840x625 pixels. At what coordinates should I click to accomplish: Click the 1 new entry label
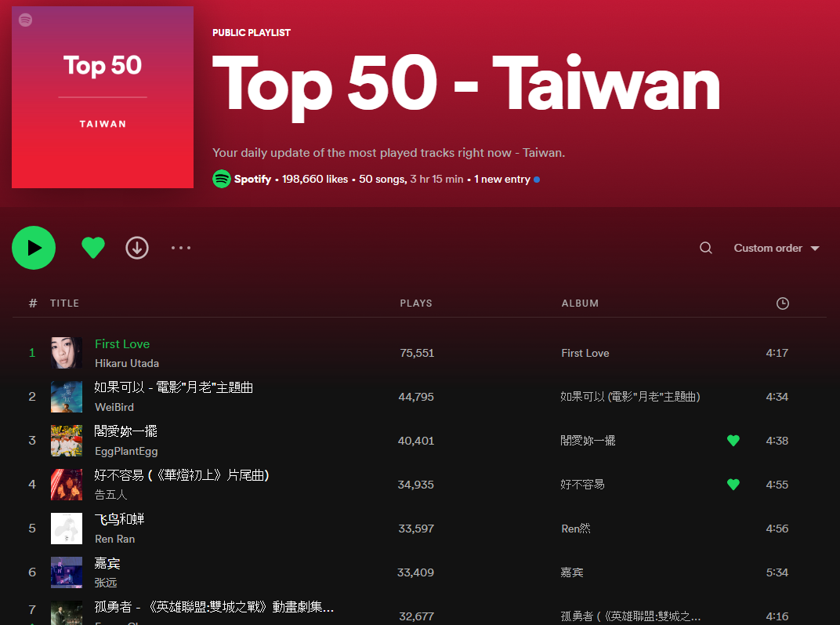tap(502, 179)
